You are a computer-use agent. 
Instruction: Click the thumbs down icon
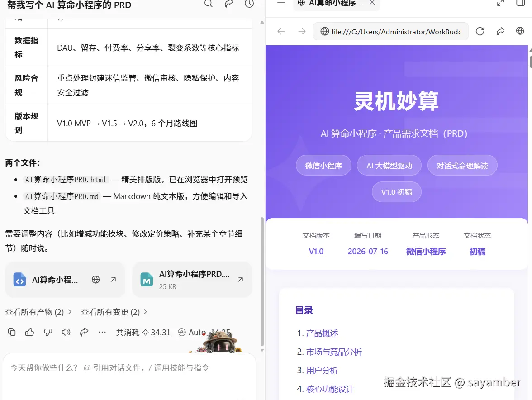48,332
